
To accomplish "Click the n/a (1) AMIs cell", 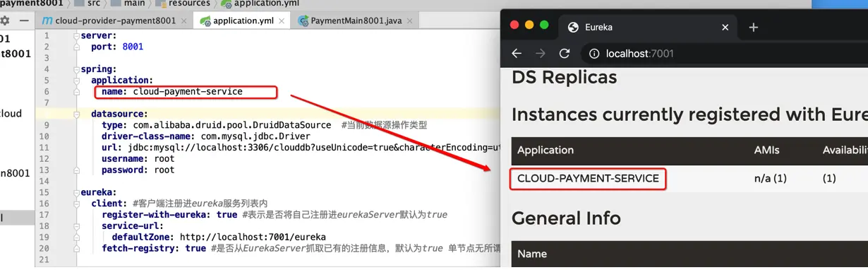I will [x=771, y=179].
